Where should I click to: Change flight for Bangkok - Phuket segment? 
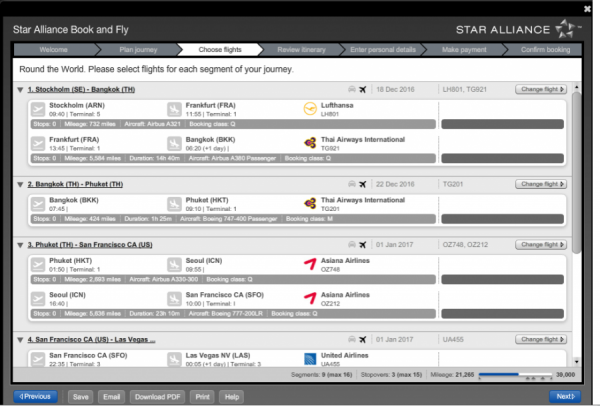[541, 184]
